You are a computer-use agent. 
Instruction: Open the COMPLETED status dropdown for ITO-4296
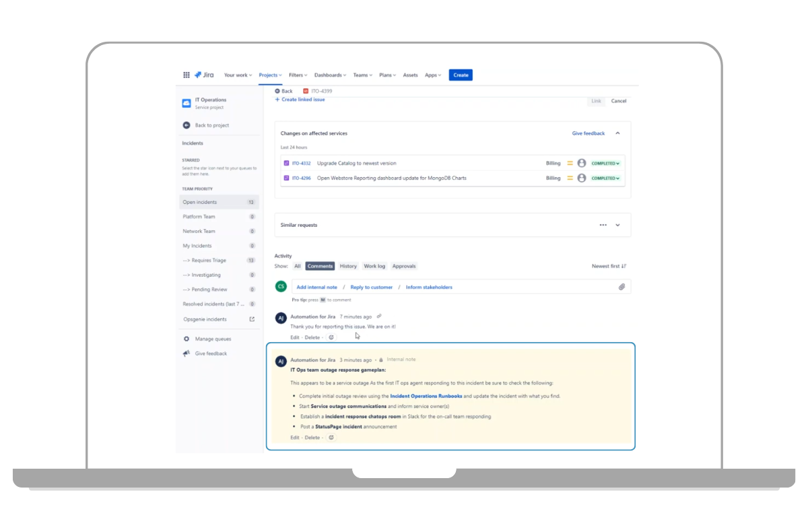[x=605, y=178]
